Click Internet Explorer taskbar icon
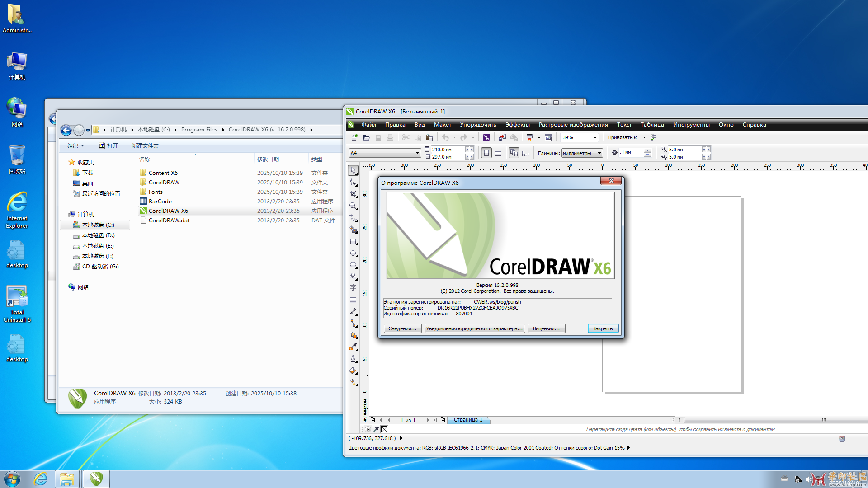The width and height of the screenshot is (868, 488). pyautogui.click(x=40, y=479)
